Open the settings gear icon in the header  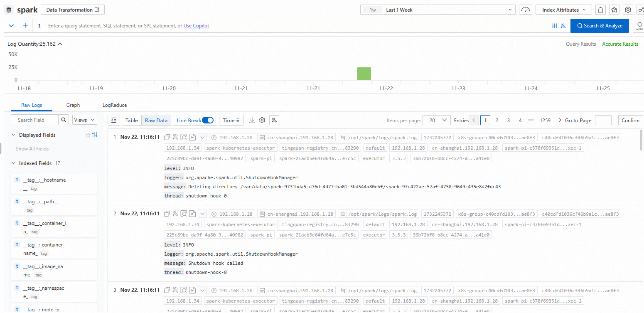[628, 10]
